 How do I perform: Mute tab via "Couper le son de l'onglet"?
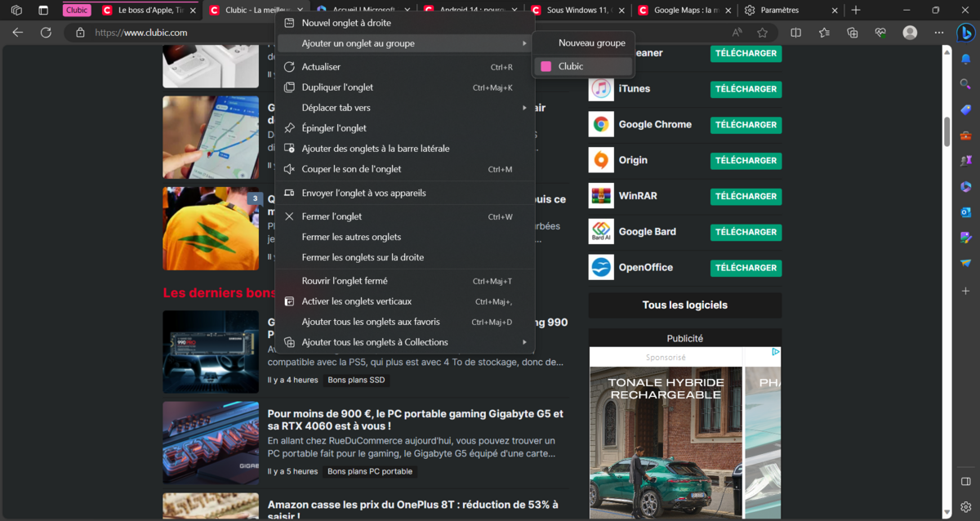[405, 169]
